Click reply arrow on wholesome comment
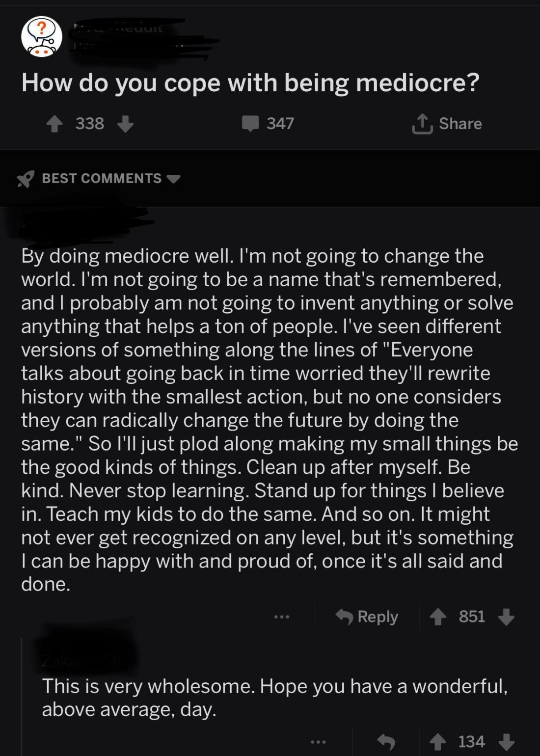This screenshot has height=756, width=540. pyautogui.click(x=386, y=742)
